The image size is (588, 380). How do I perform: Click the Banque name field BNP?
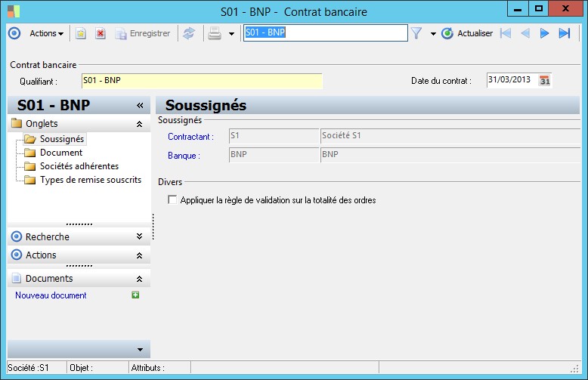click(450, 155)
